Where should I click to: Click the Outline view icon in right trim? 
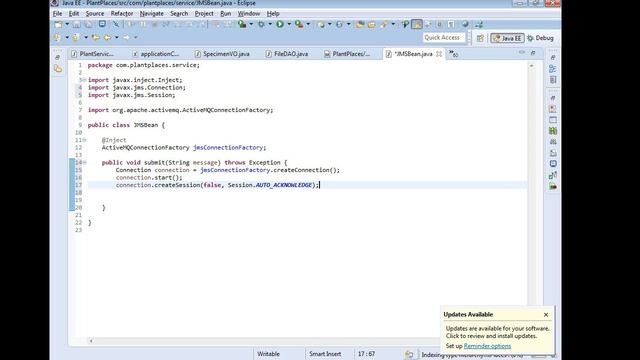coord(553,69)
